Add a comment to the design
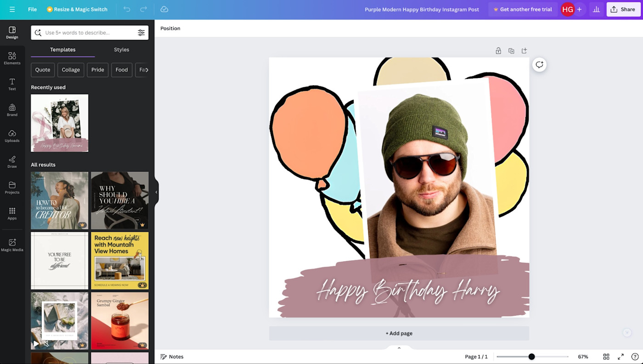The width and height of the screenshot is (643, 364). tap(539, 65)
